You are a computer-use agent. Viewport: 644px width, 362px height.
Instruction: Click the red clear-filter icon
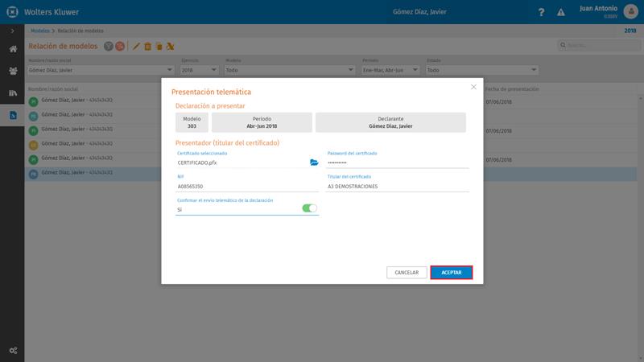click(120, 47)
